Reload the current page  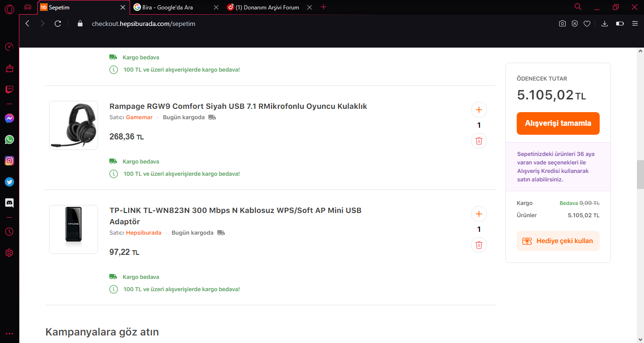click(x=58, y=24)
